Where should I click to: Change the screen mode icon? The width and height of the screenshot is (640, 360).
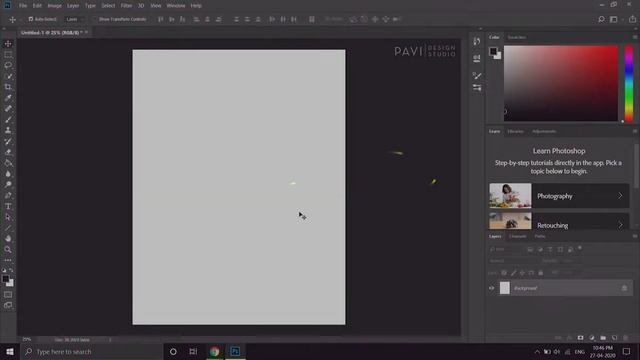point(8,305)
